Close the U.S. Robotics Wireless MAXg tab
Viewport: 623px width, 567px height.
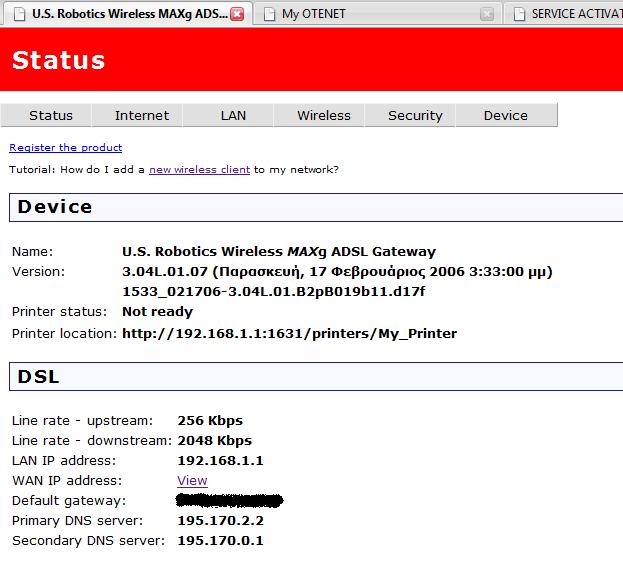click(x=238, y=14)
